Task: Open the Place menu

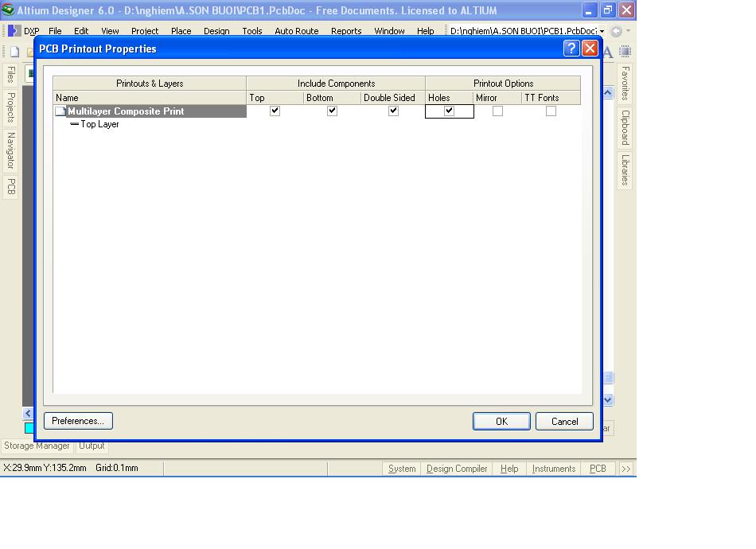Action: coord(181,31)
